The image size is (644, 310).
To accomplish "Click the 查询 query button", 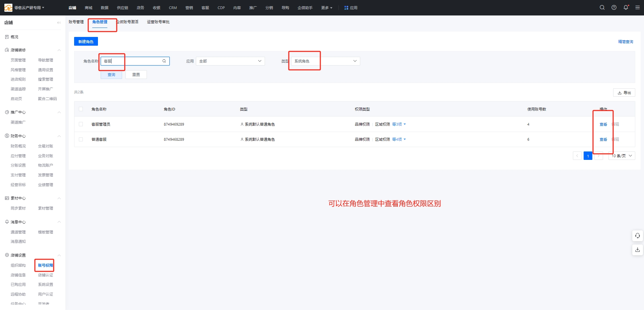I will click(x=111, y=75).
